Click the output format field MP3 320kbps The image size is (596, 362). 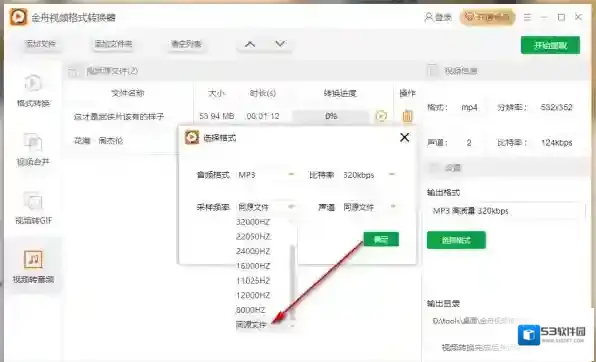506,211
